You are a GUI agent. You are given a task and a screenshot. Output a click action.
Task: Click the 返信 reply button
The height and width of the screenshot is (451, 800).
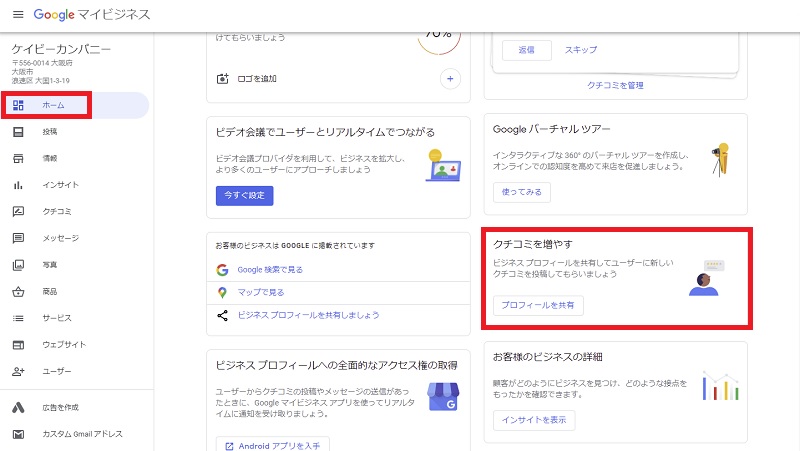(x=527, y=50)
